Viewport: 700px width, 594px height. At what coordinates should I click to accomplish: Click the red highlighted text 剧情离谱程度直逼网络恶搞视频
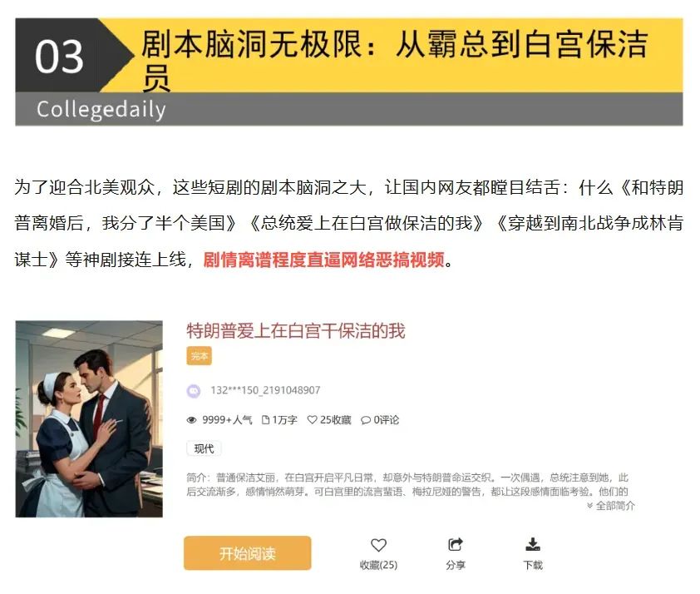[x=324, y=260]
